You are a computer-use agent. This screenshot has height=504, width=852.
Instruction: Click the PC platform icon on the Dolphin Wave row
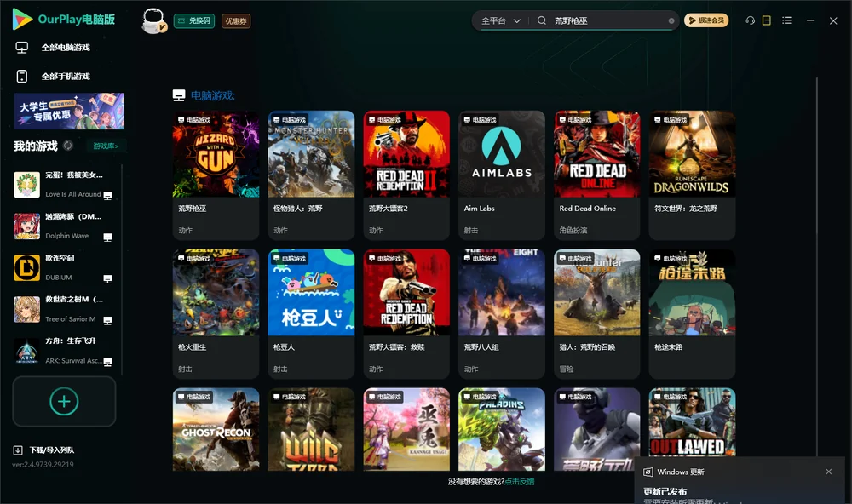(x=107, y=238)
